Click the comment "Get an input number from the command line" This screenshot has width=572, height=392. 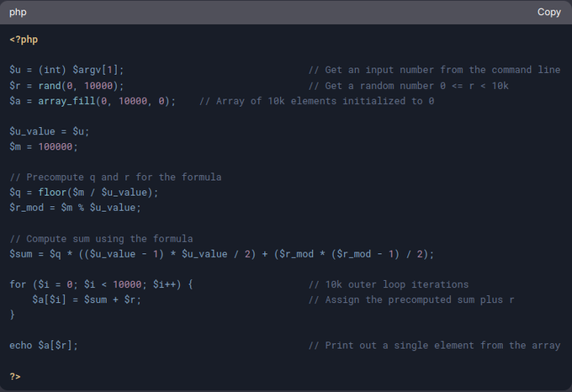click(434, 70)
